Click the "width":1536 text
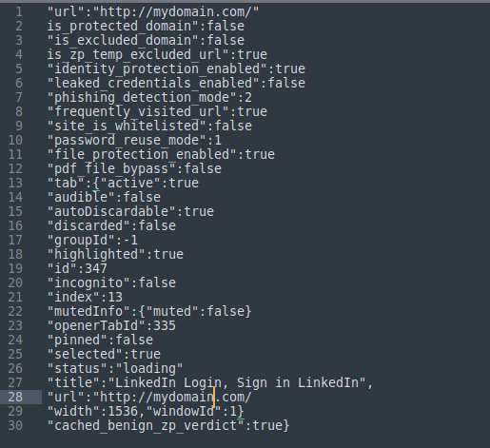490x448 pixels. coord(92,411)
